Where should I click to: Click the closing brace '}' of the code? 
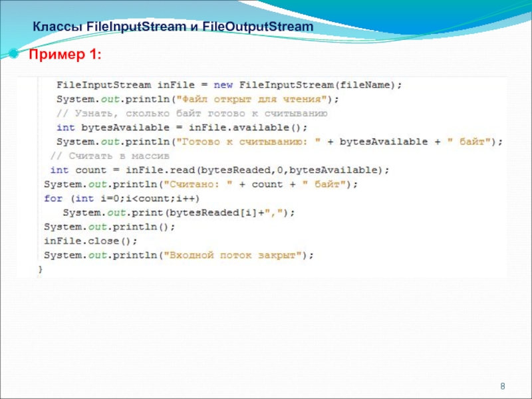pyautogui.click(x=41, y=269)
